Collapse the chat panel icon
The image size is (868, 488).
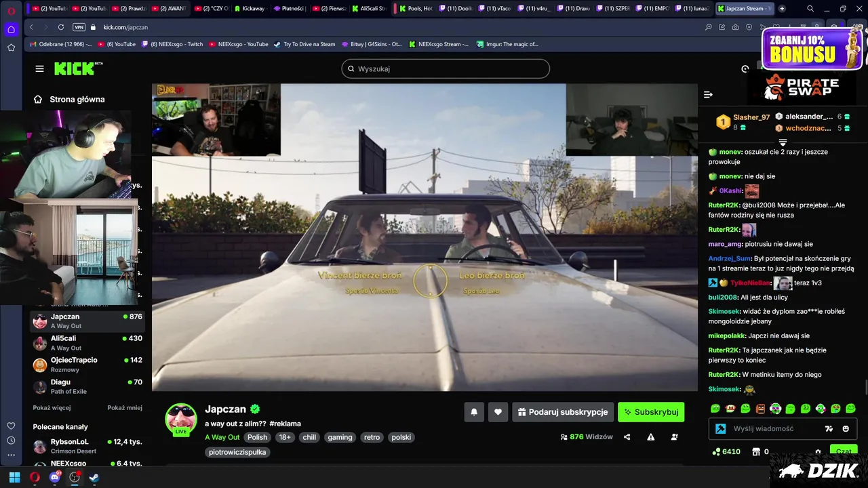coord(708,95)
